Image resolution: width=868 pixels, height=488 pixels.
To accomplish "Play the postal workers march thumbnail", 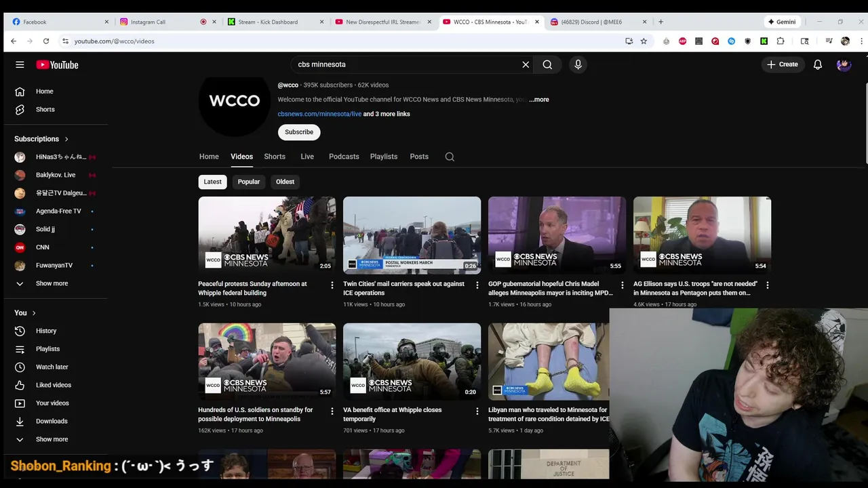I will 412,235.
